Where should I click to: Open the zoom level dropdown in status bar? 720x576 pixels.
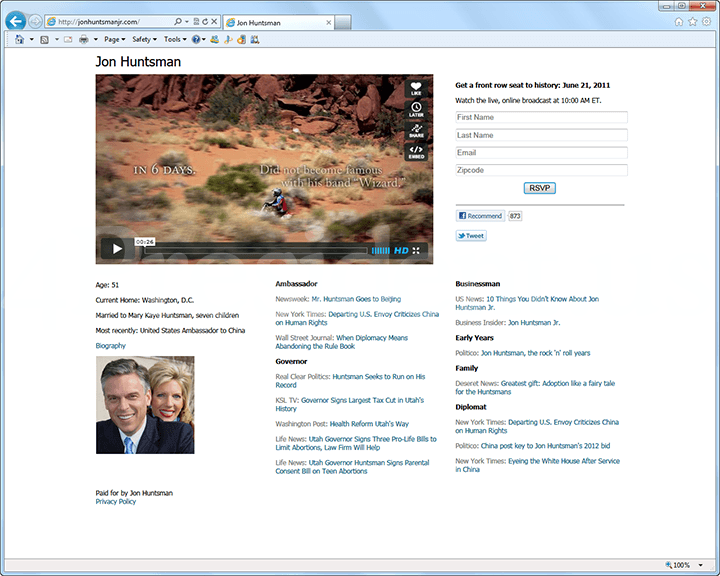click(x=701, y=565)
